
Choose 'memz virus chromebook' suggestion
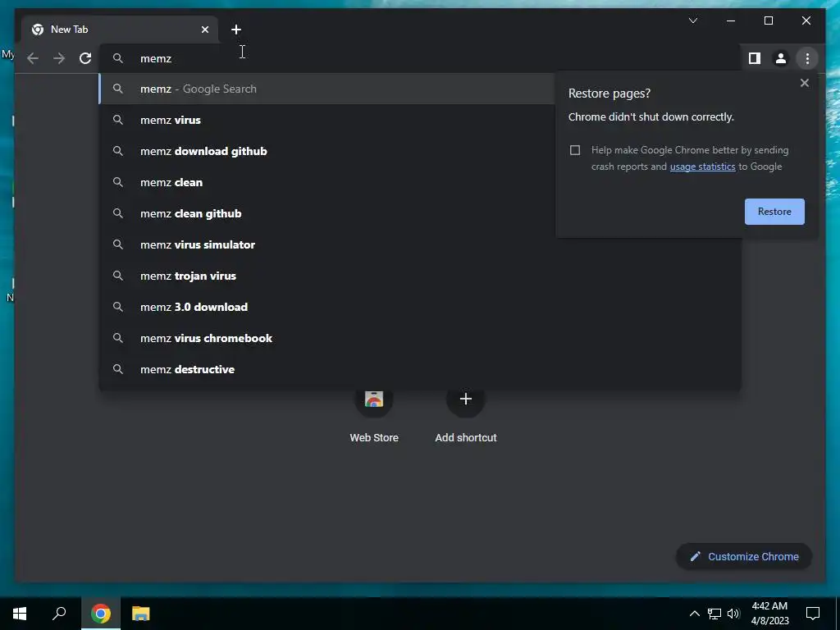coord(420,338)
